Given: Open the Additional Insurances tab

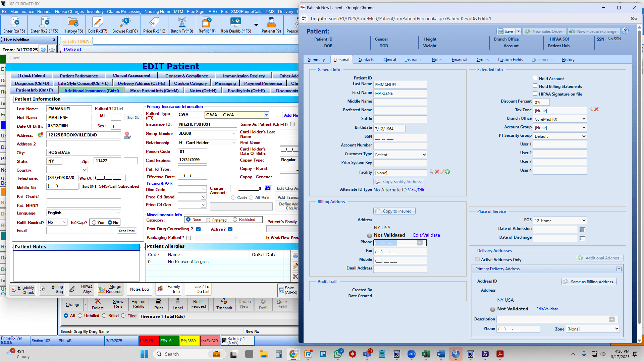Looking at the screenshot, I should (92, 90).
